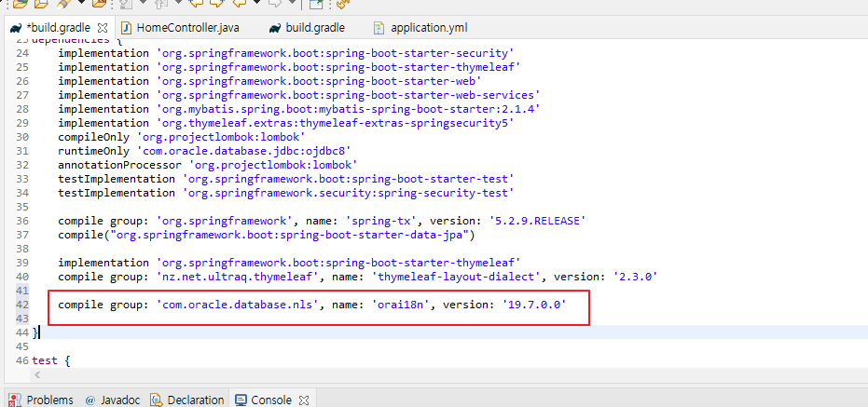This screenshot has width=868, height=407.
Task: Click the "spring-boot-starter-data-jpa" compile string
Action: [288, 235]
